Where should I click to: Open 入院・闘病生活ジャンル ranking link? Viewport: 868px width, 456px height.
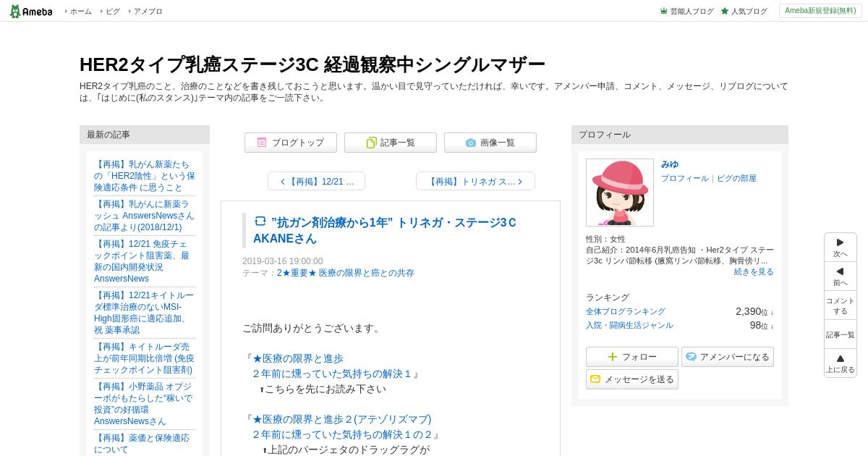(629, 325)
